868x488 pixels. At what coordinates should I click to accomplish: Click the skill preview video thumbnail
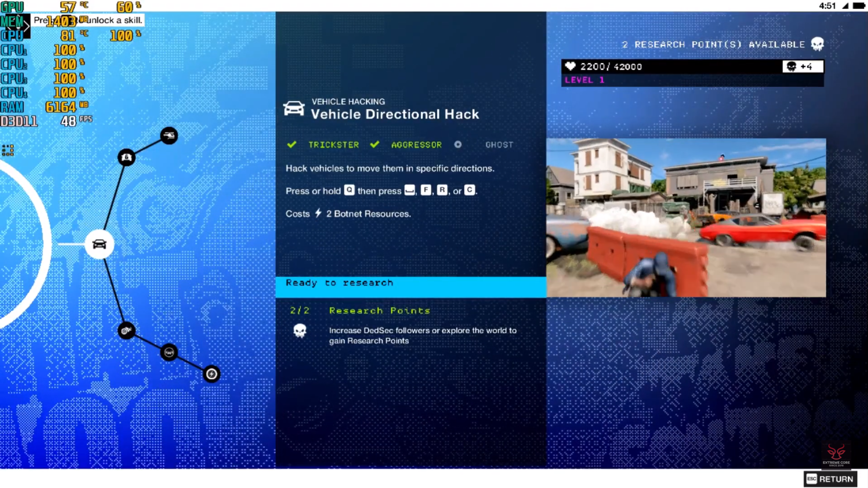click(x=686, y=218)
